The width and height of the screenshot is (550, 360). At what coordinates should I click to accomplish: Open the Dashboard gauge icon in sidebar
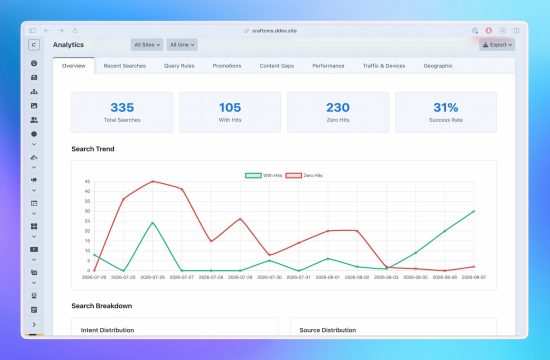pyautogui.click(x=34, y=63)
